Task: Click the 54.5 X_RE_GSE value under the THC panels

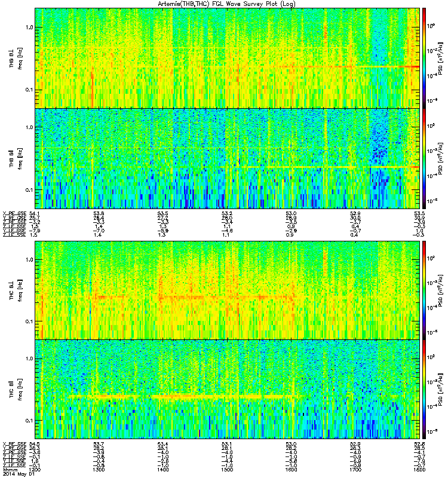Action: pyautogui.click(x=34, y=444)
